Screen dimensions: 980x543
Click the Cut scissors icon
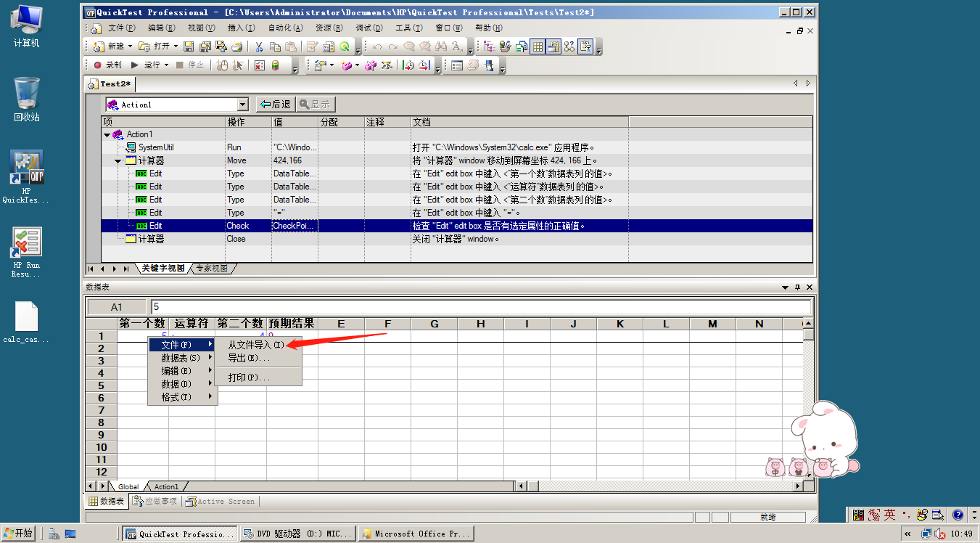[x=258, y=46]
